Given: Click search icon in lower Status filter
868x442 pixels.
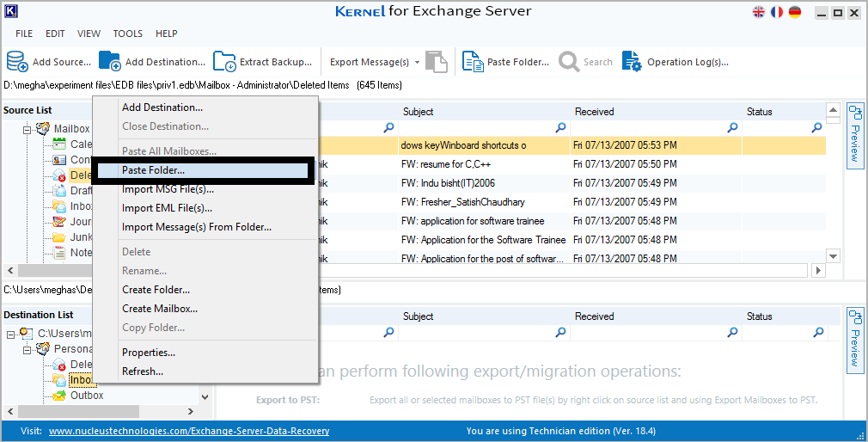Looking at the screenshot, I should 818,332.
